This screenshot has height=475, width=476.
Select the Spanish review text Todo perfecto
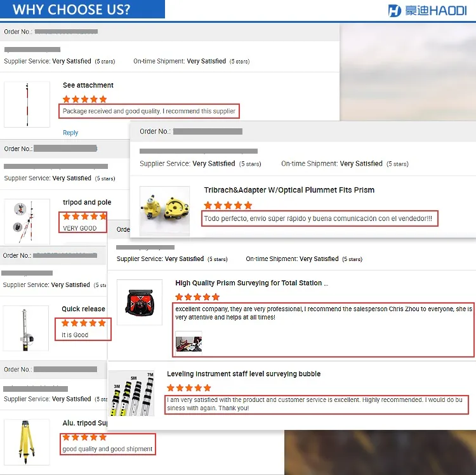(x=318, y=218)
